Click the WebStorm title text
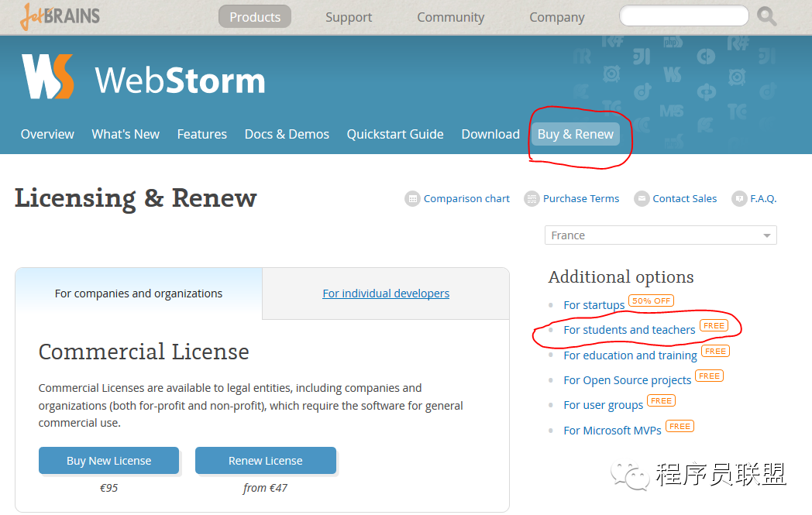The width and height of the screenshot is (812, 515). coord(180,81)
